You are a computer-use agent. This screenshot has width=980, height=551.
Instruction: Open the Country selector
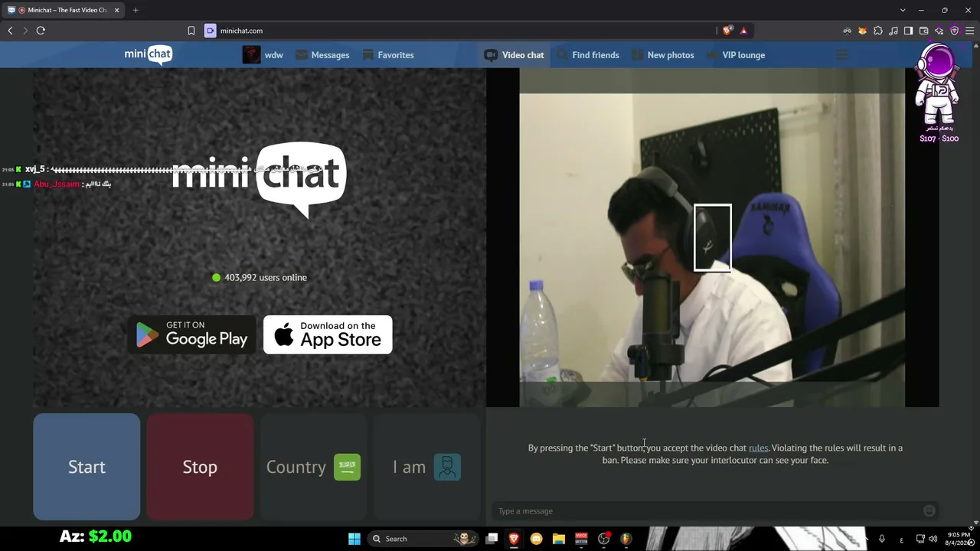(x=313, y=467)
